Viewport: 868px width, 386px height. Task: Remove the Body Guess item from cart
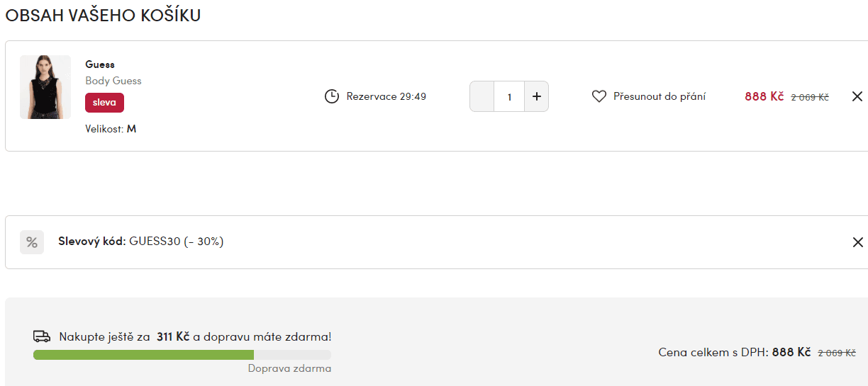click(857, 96)
